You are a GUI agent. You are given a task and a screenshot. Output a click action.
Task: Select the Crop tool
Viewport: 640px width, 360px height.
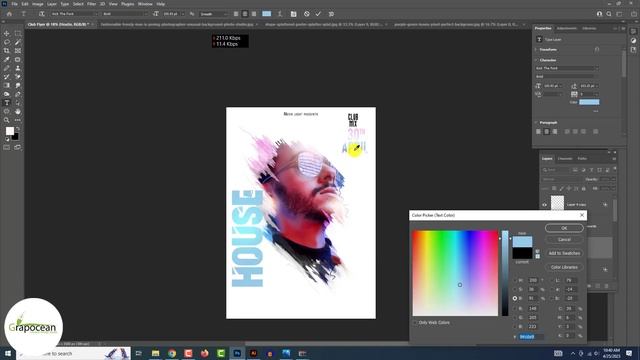pyautogui.click(x=7, y=51)
